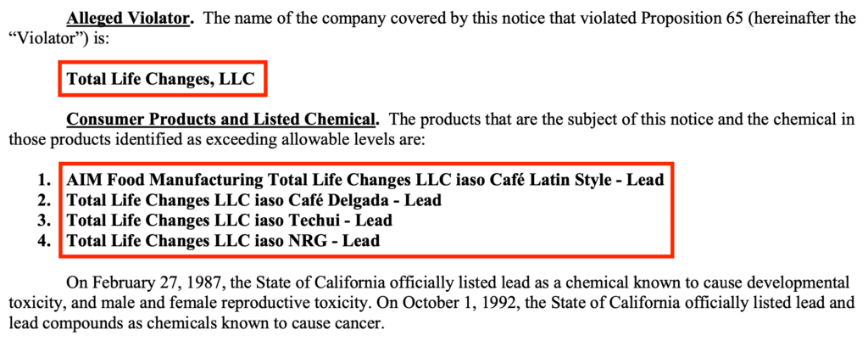
Task: Click list number 1 marker
Action: pos(44,180)
